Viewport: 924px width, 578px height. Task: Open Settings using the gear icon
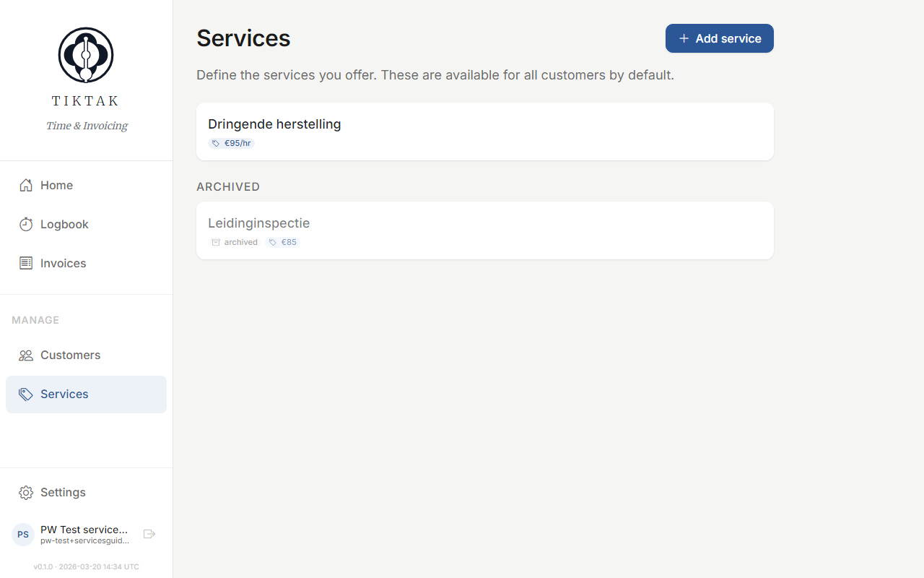click(25, 492)
